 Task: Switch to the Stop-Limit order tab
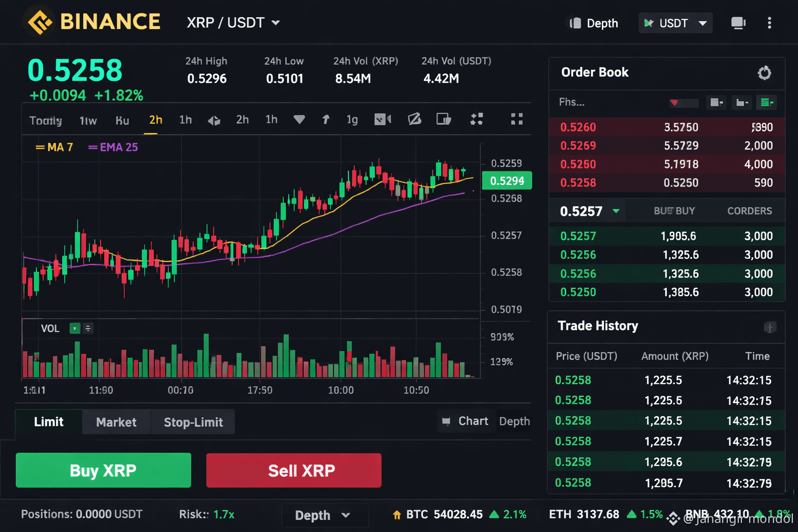pyautogui.click(x=193, y=422)
